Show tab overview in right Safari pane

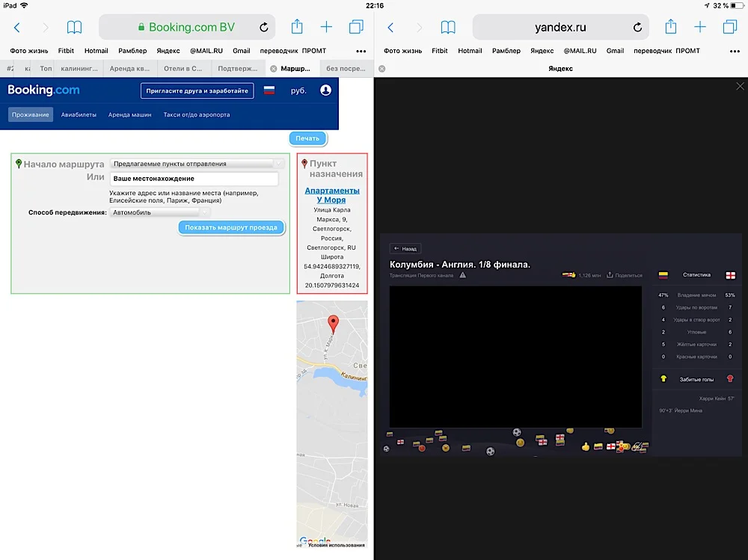click(730, 27)
